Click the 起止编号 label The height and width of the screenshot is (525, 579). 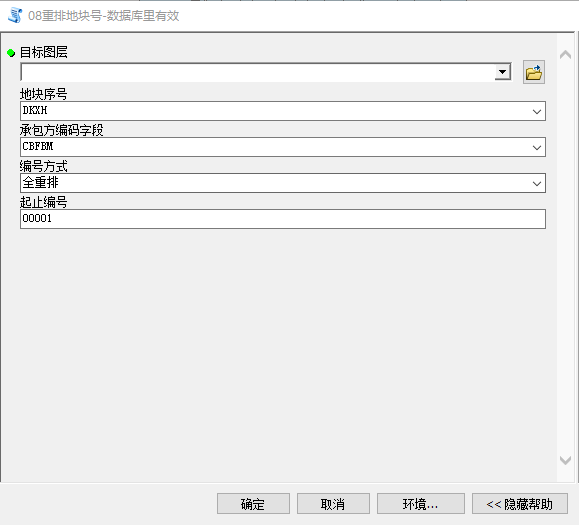44,202
